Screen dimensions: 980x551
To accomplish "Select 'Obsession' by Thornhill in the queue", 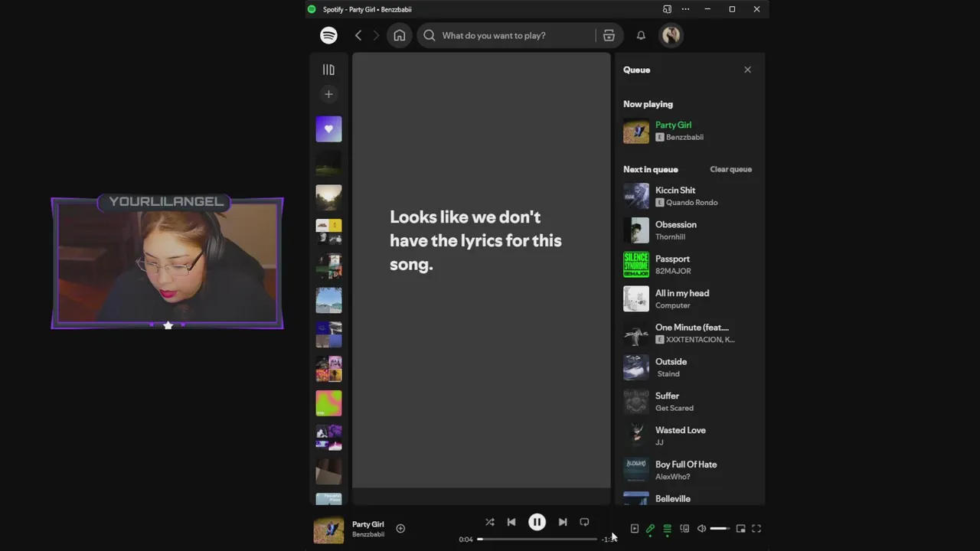I will point(689,230).
